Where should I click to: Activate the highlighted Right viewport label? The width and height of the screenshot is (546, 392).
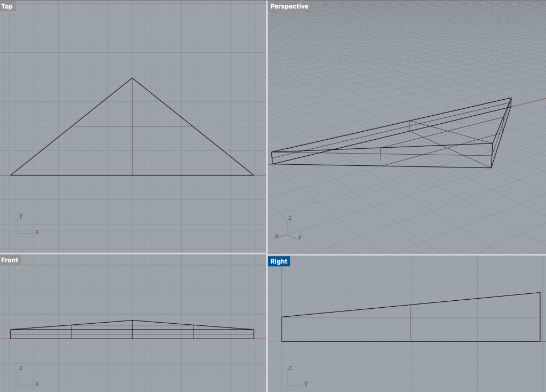point(279,261)
